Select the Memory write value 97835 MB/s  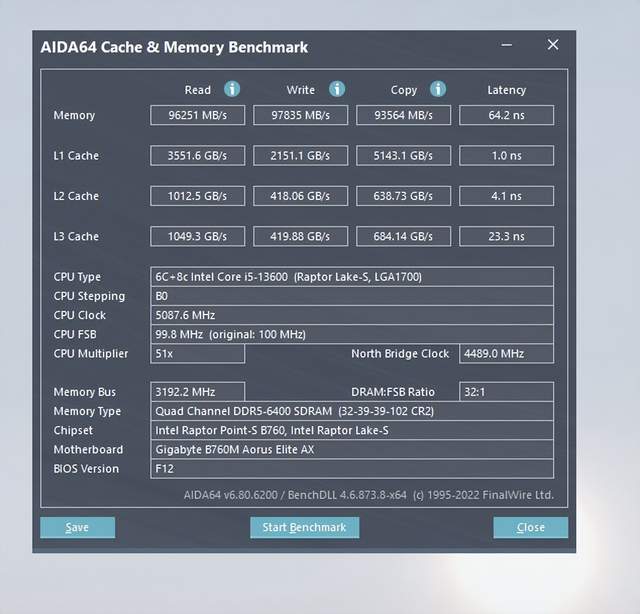(300, 115)
